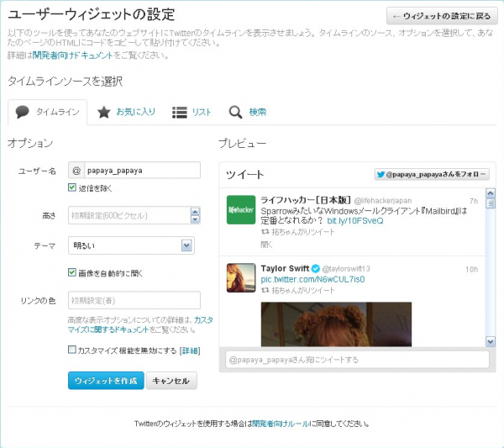The image size is (504, 448).
Task: Switch to the お気に入り tab
Action: pos(126,113)
